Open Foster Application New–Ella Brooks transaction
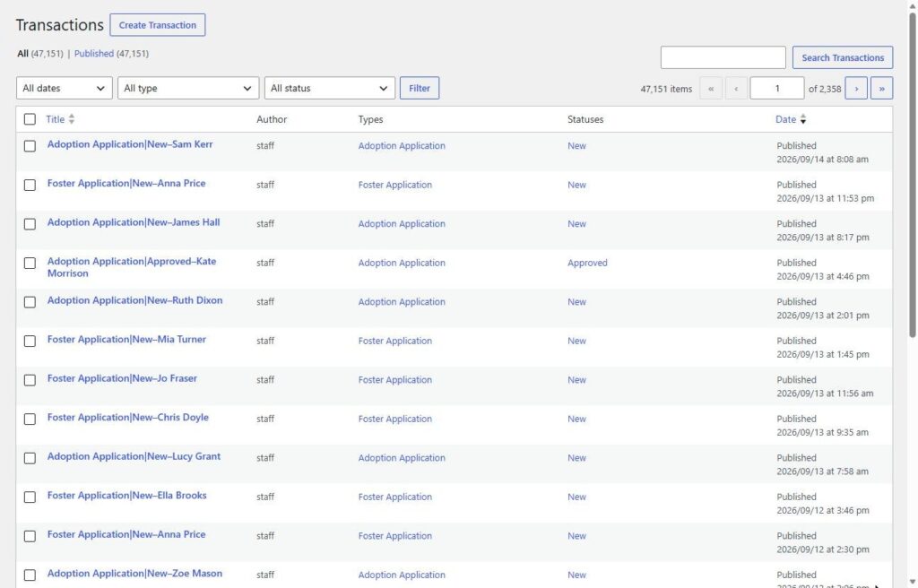 pos(127,496)
